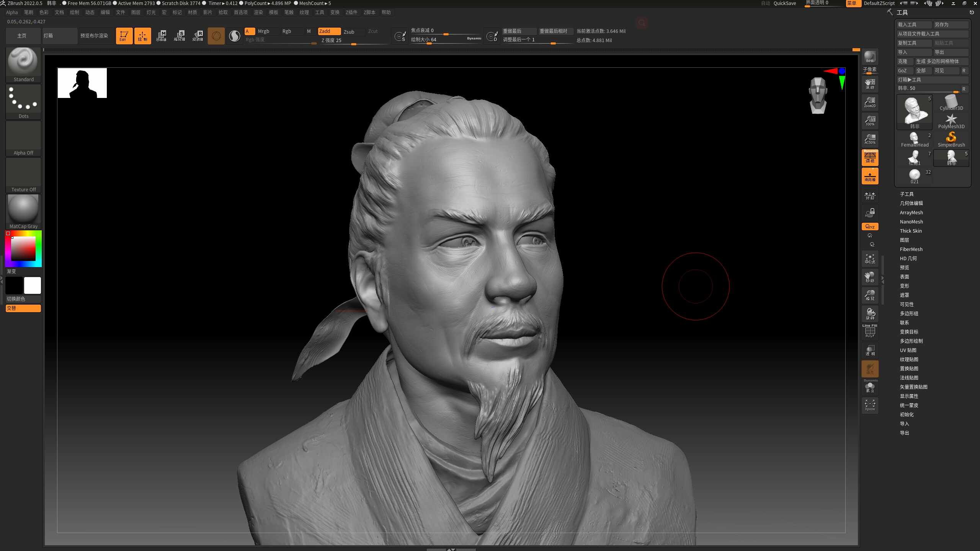
Task: Expand the 子工具 subpalette
Action: coord(906,194)
